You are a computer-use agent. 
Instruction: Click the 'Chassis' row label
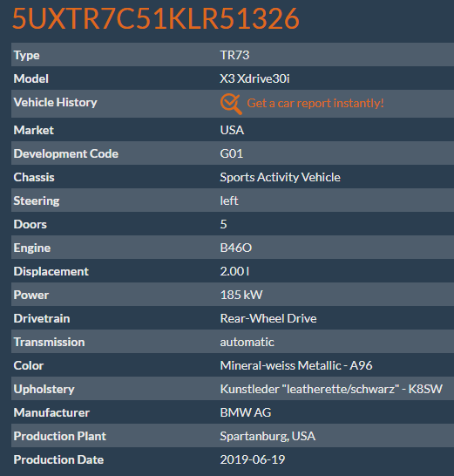[34, 177]
